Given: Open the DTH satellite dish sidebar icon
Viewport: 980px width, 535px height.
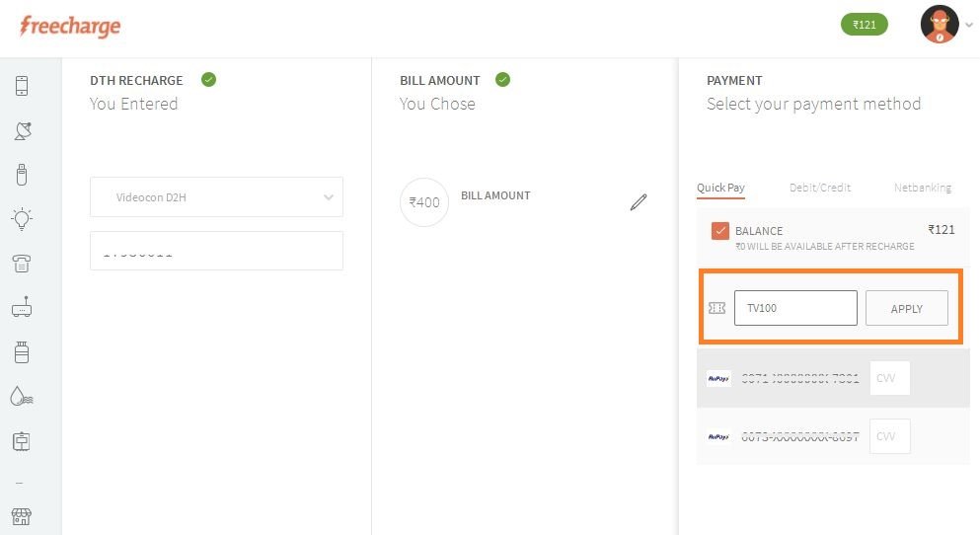Looking at the screenshot, I should (x=23, y=130).
